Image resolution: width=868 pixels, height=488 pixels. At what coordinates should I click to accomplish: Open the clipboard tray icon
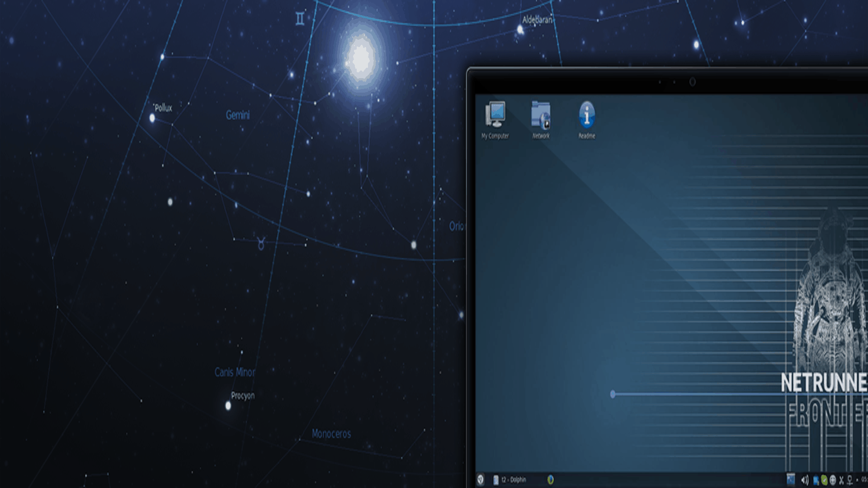tap(816, 480)
